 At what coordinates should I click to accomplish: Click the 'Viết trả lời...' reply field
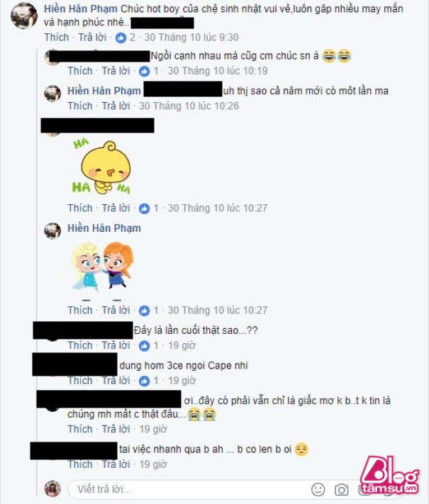tap(188, 490)
